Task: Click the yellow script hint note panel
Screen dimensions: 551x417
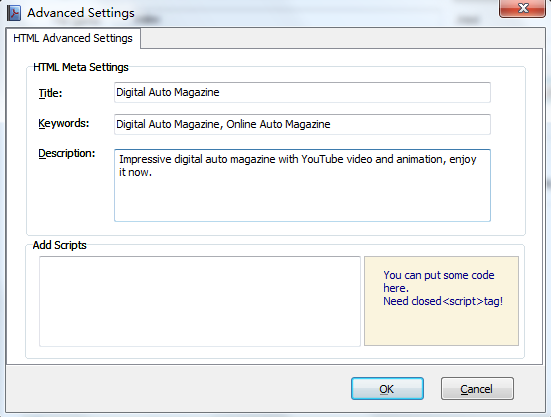Action: point(441,301)
